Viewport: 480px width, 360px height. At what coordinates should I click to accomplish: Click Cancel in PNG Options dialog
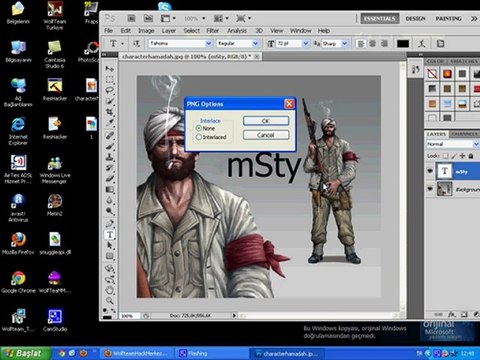click(266, 135)
